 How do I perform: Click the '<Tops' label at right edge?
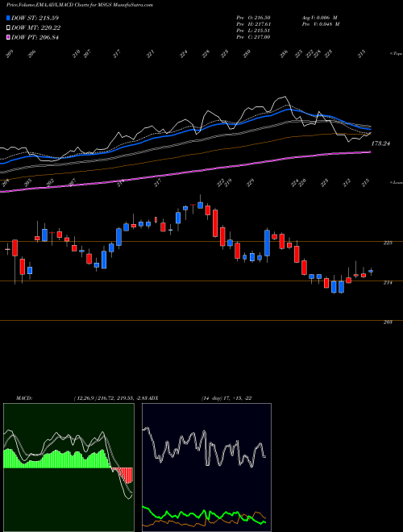[x=396, y=54]
